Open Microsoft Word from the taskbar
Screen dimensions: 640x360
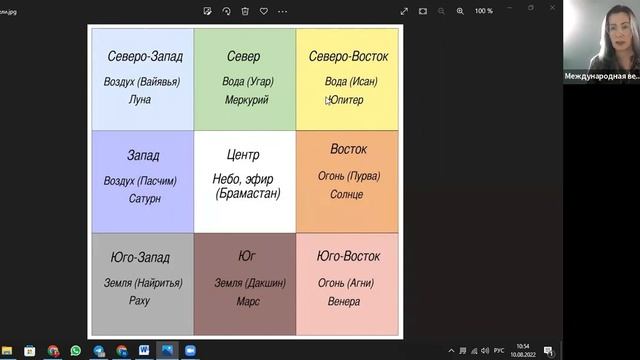click(x=144, y=350)
